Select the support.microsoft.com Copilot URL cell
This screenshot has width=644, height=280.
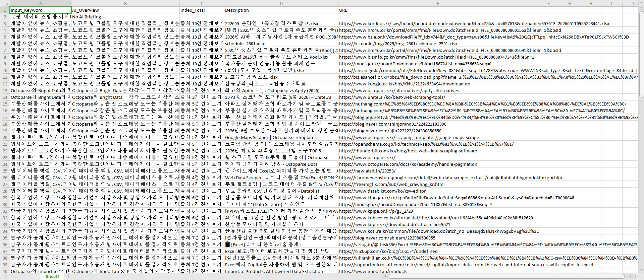tap(438, 265)
